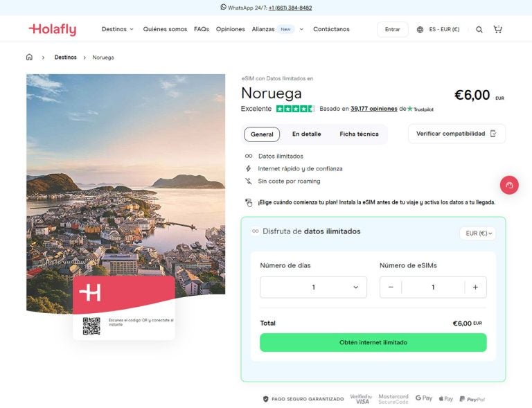Viewport: 532px width, 408px height.
Task: Click the globe language icon
Action: point(420,30)
